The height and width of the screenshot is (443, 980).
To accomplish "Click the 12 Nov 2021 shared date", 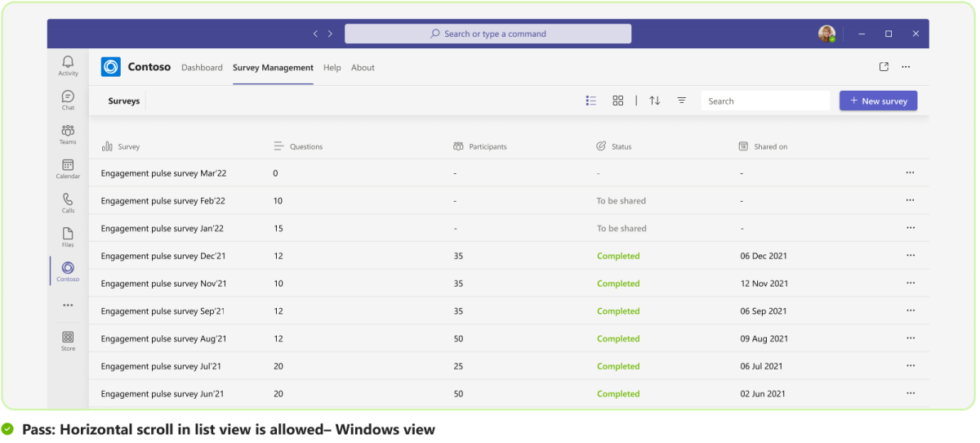I will coord(764,284).
